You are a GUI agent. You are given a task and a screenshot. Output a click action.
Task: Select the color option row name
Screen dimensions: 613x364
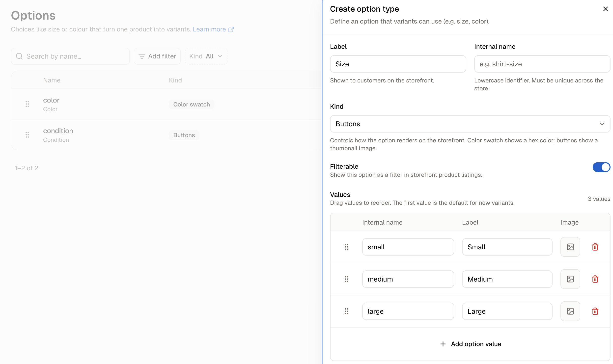[x=51, y=100]
